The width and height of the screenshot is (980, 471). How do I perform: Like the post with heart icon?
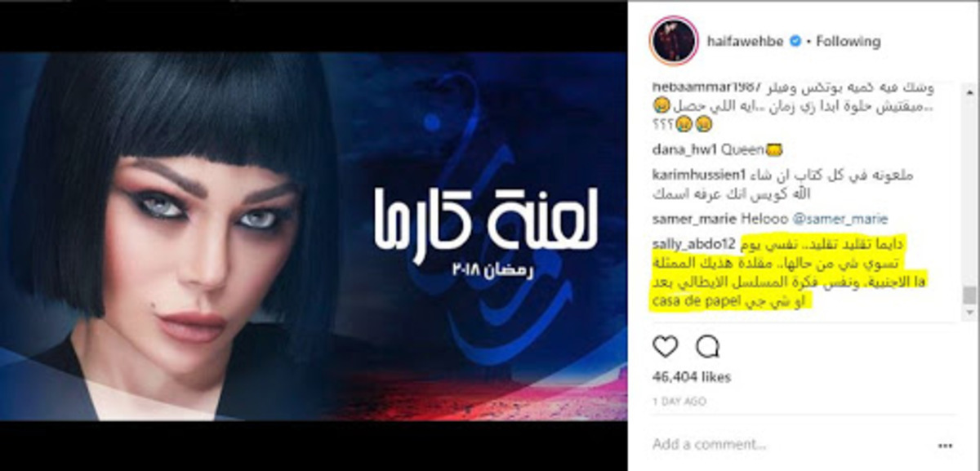coord(666,347)
